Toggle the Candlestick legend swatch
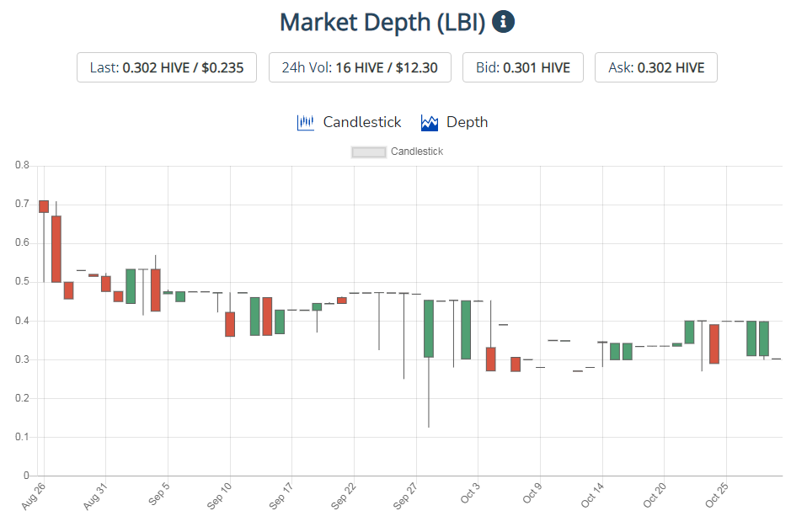This screenshot has width=807, height=532. pyautogui.click(x=368, y=152)
